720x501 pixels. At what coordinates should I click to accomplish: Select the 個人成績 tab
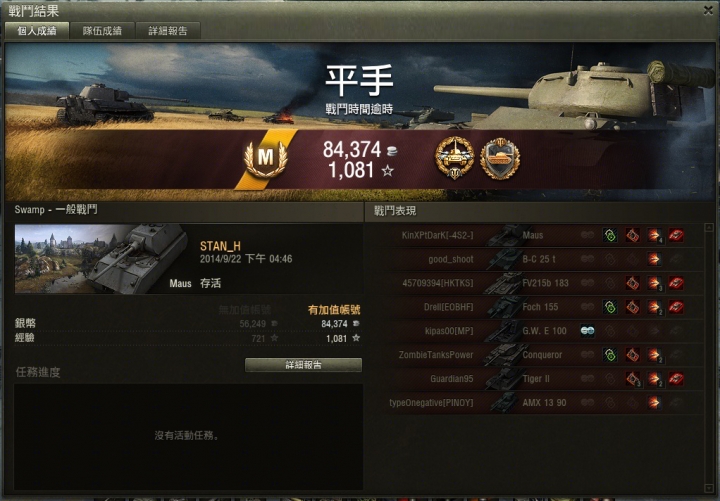[x=37, y=31]
